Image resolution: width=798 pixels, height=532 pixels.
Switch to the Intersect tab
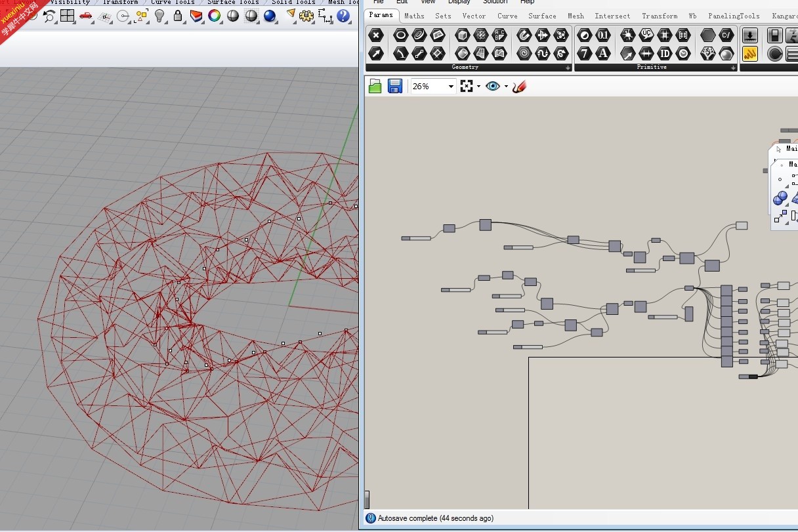(612, 16)
